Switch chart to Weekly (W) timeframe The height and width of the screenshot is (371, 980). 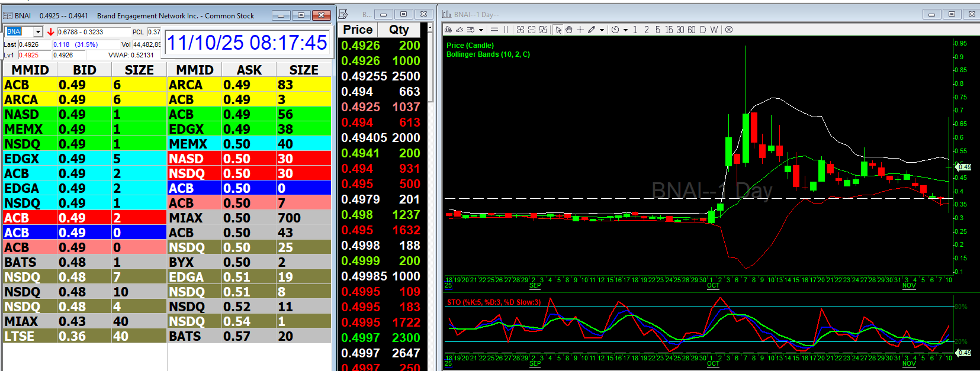[x=714, y=30]
